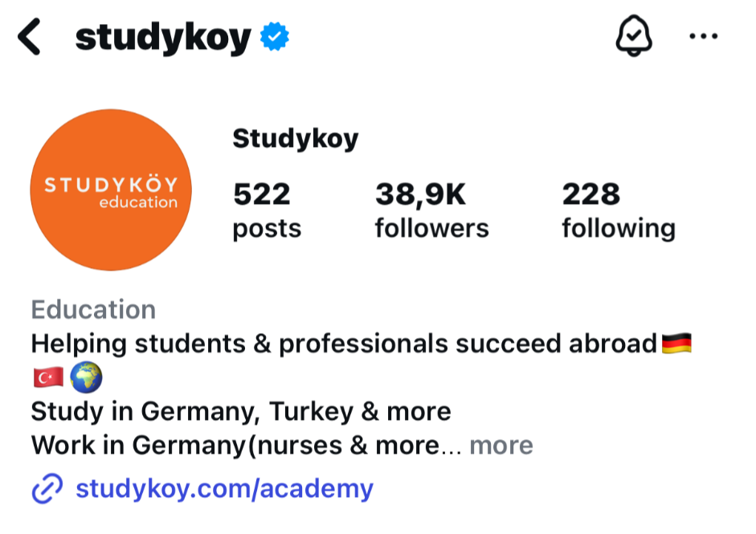Click the chain link icon
Image resolution: width=756 pixels, height=534 pixels.
pyautogui.click(x=47, y=488)
